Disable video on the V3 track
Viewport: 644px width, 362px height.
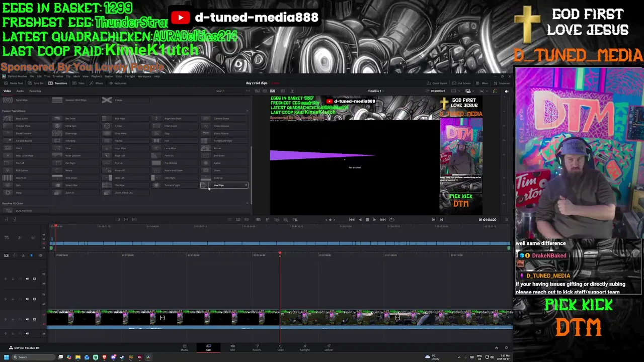coord(34,279)
